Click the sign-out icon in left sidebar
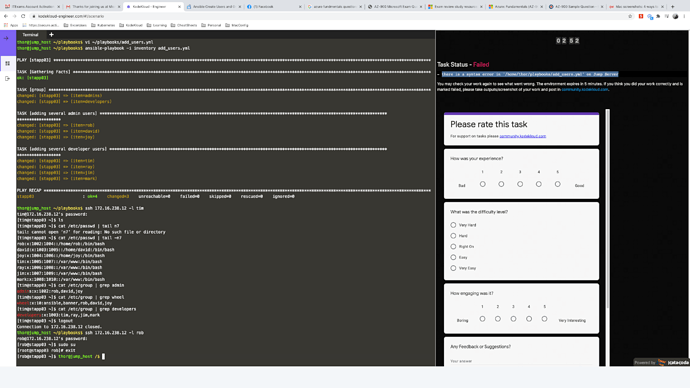This screenshot has height=388, width=690. click(x=7, y=78)
